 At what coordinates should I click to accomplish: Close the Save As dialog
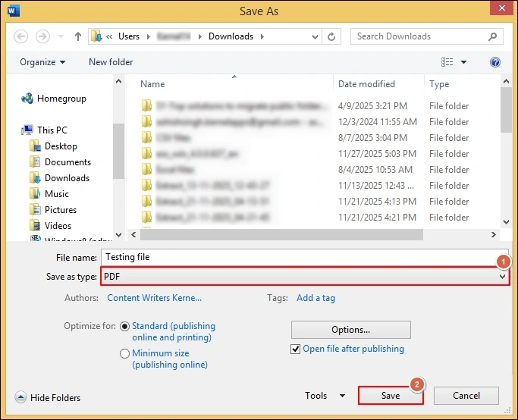click(x=501, y=8)
